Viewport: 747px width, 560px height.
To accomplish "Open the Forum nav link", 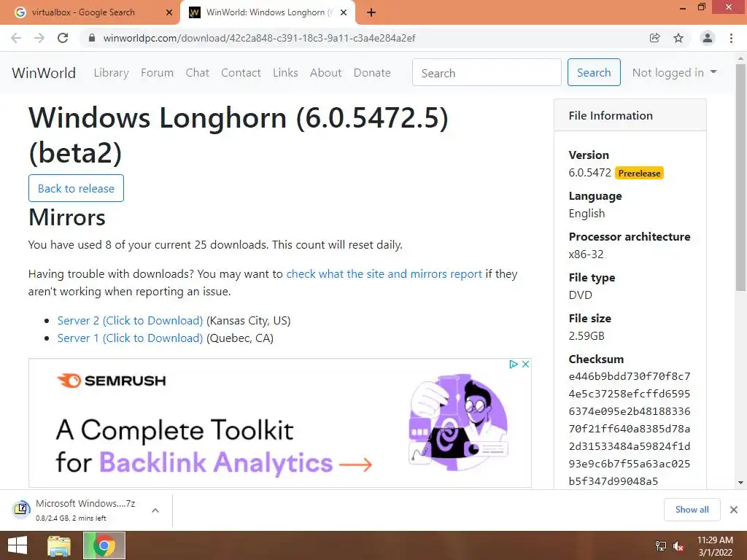I will pyautogui.click(x=158, y=73).
